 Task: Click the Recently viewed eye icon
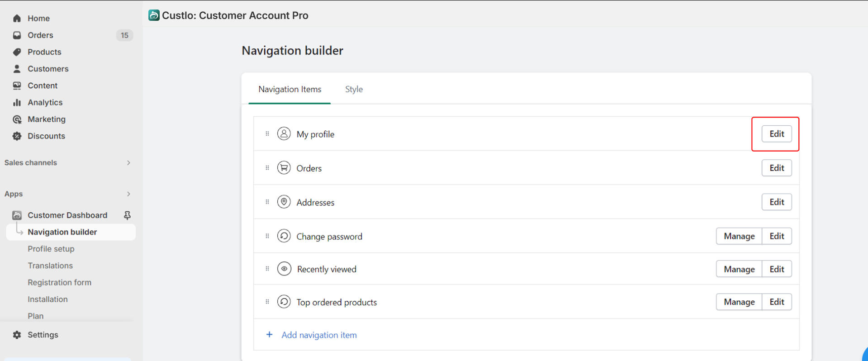[x=284, y=269]
